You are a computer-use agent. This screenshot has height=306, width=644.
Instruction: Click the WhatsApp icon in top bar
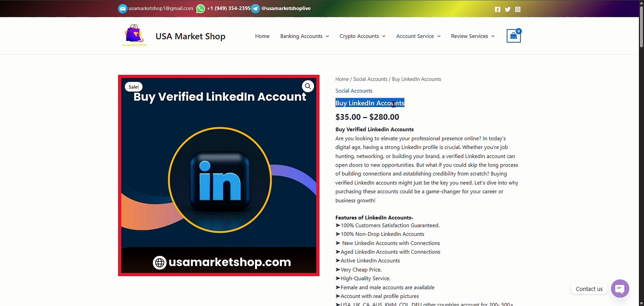point(201,8)
